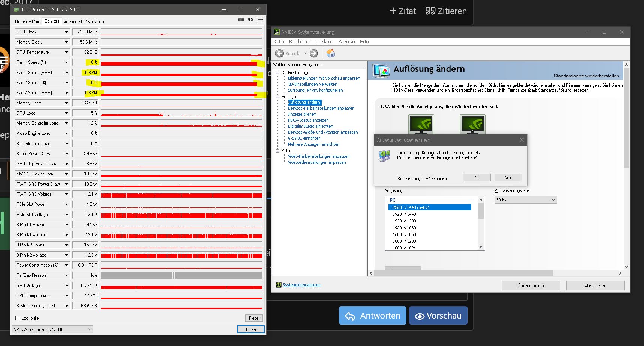Image resolution: width=644 pixels, height=346 pixels.
Task: Close the Änderungen übernehmen dialog
Action: [x=521, y=140]
